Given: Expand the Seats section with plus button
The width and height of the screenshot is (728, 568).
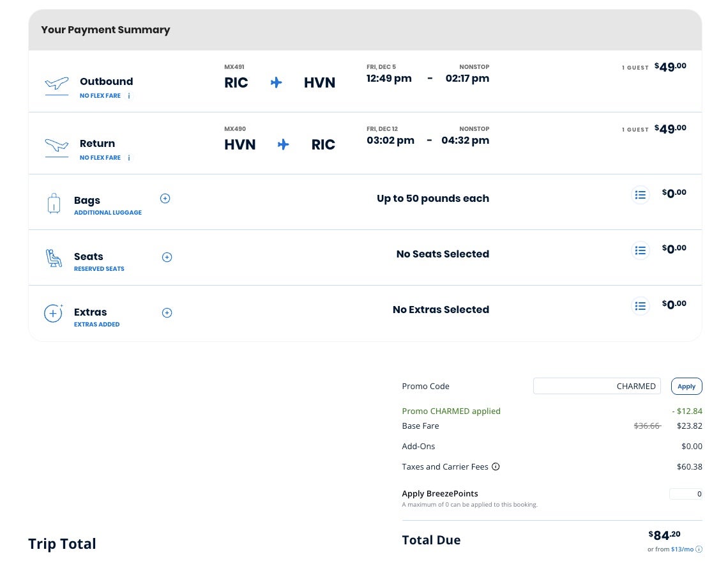Looking at the screenshot, I should point(167,257).
